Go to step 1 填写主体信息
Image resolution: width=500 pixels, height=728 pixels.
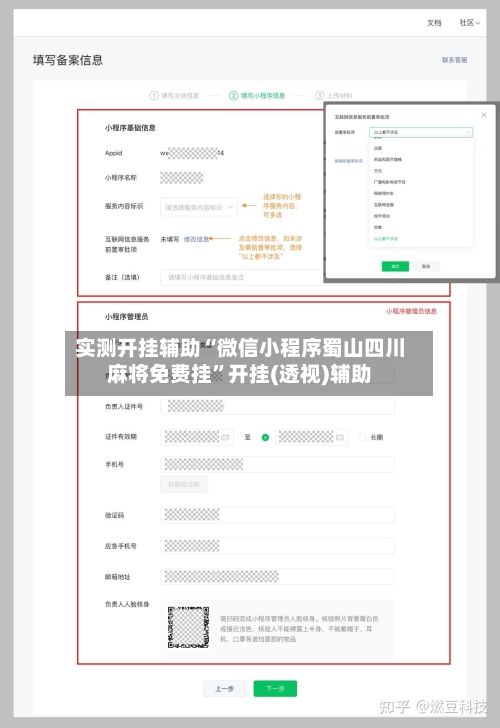point(174,96)
